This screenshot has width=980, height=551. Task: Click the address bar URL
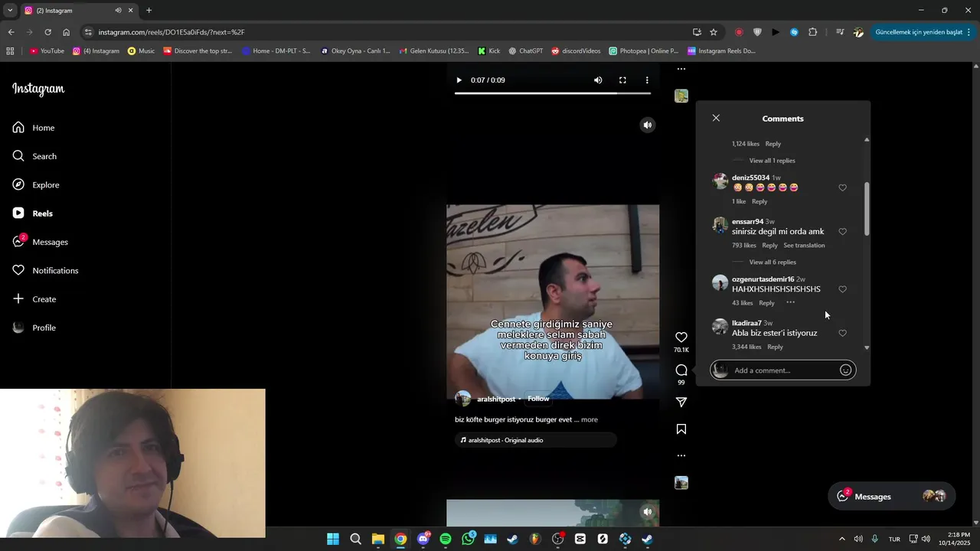click(171, 32)
